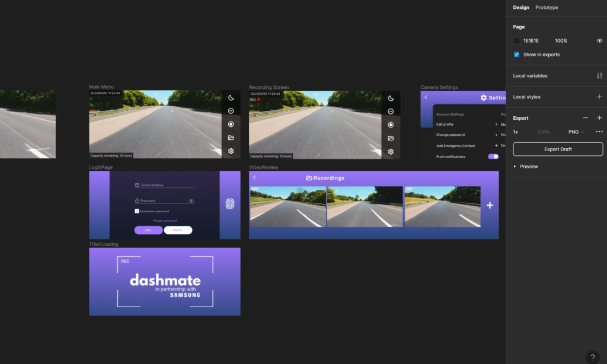This screenshot has width=607, height=364.
Task: Select the Main Menu frame label
Action: click(x=101, y=87)
